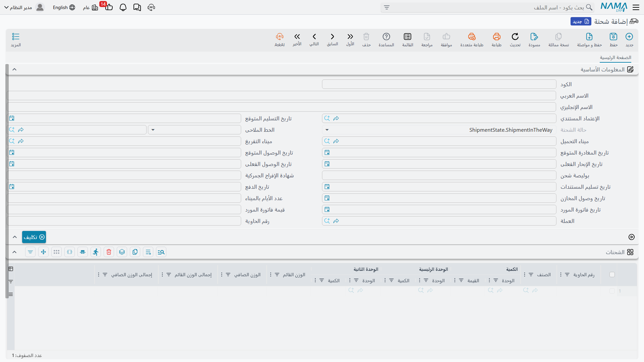Click the جديد status badge
Image resolution: width=644 pixels, height=362 pixels.
581,21
